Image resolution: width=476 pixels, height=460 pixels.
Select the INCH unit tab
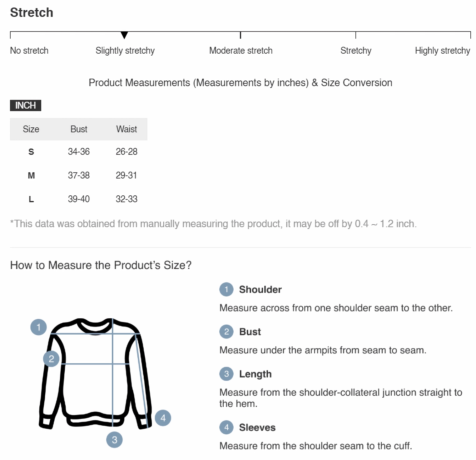pyautogui.click(x=26, y=105)
